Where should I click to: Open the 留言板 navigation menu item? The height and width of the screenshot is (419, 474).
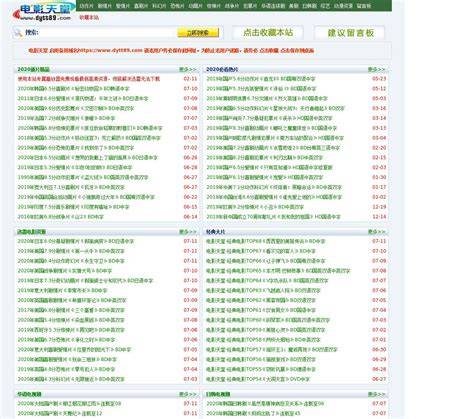coord(363,6)
